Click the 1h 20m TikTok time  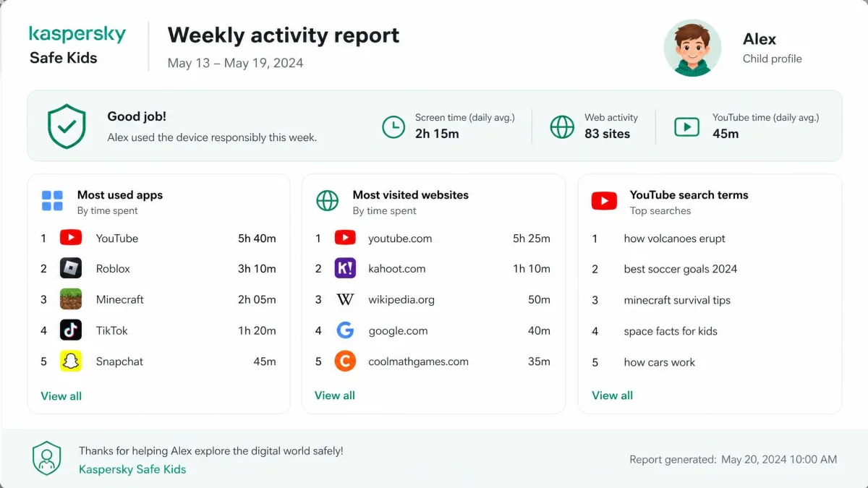pos(257,330)
